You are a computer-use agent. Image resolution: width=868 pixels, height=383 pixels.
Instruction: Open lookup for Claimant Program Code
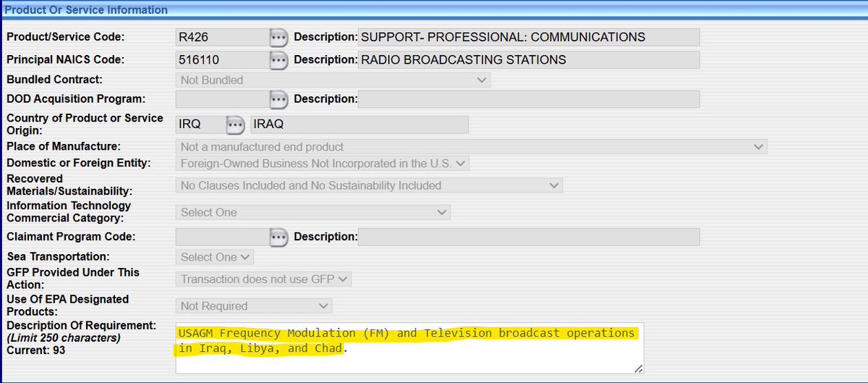[x=279, y=237]
